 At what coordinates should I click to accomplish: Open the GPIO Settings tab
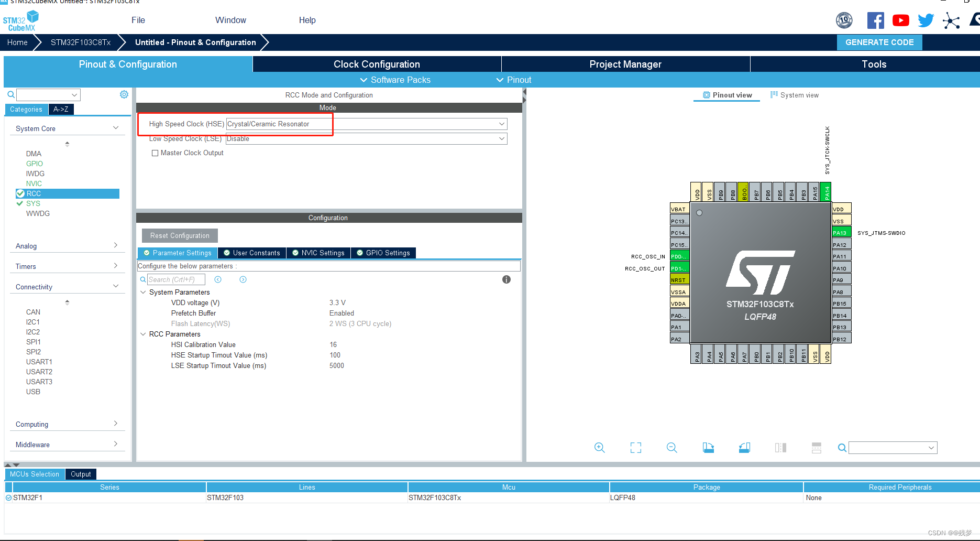[x=383, y=253]
